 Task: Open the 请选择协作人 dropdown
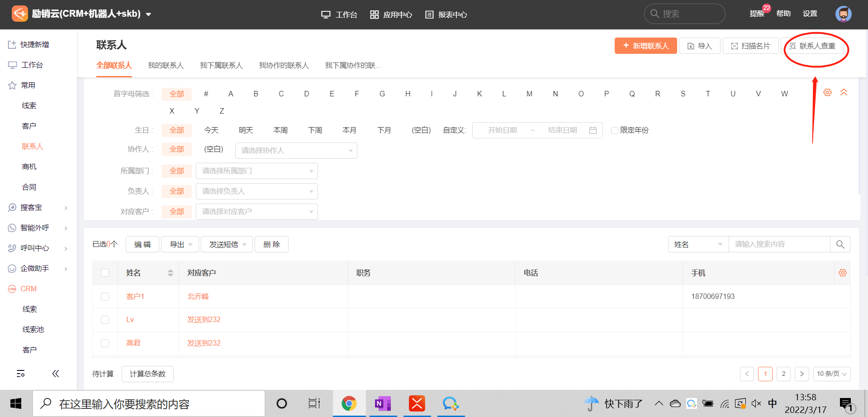(296, 151)
